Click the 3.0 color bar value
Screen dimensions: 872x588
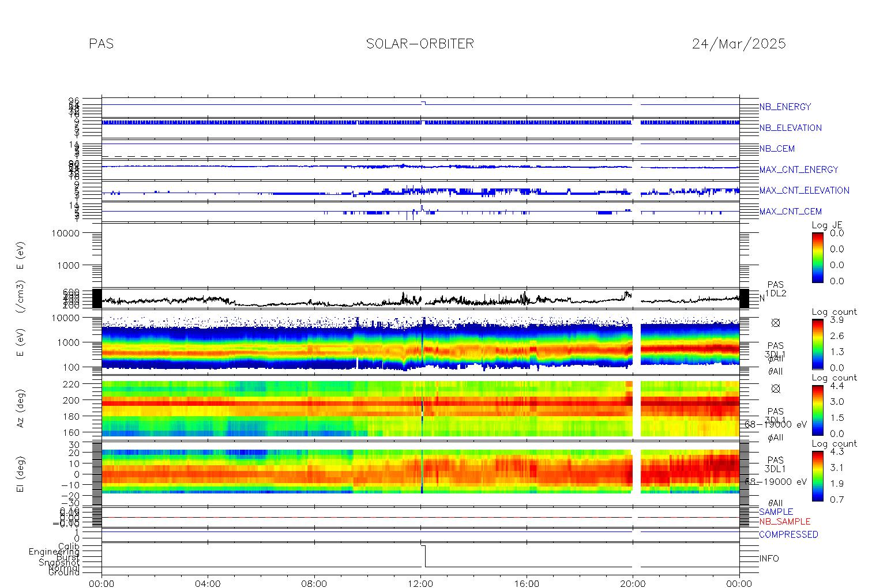837,402
